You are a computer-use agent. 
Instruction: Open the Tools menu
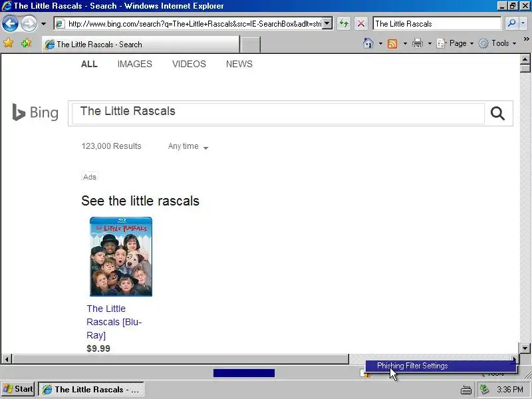[x=497, y=43]
